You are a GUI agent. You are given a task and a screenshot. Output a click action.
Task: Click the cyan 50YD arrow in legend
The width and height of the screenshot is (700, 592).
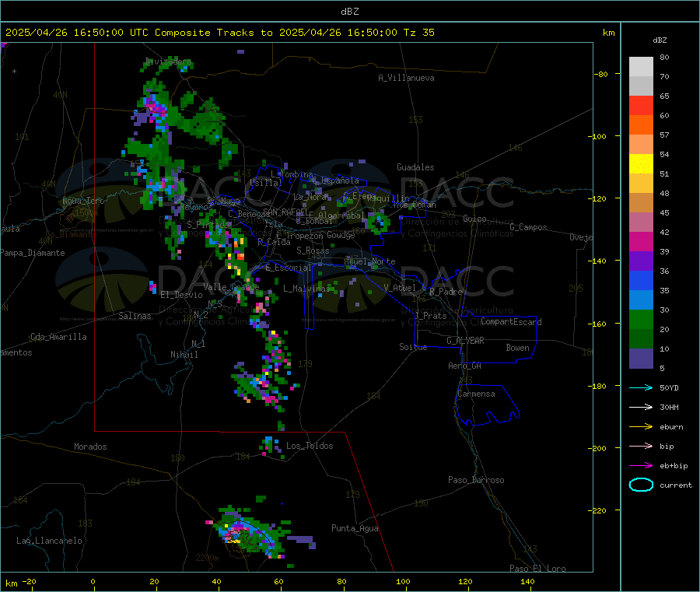coord(641,387)
